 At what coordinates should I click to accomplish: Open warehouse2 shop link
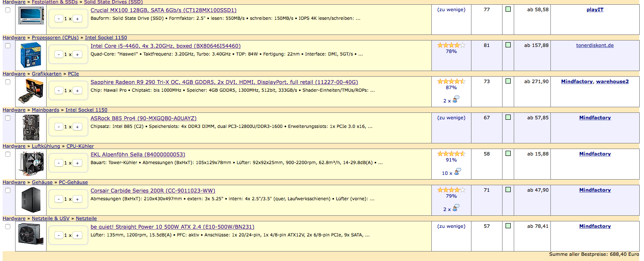click(613, 81)
